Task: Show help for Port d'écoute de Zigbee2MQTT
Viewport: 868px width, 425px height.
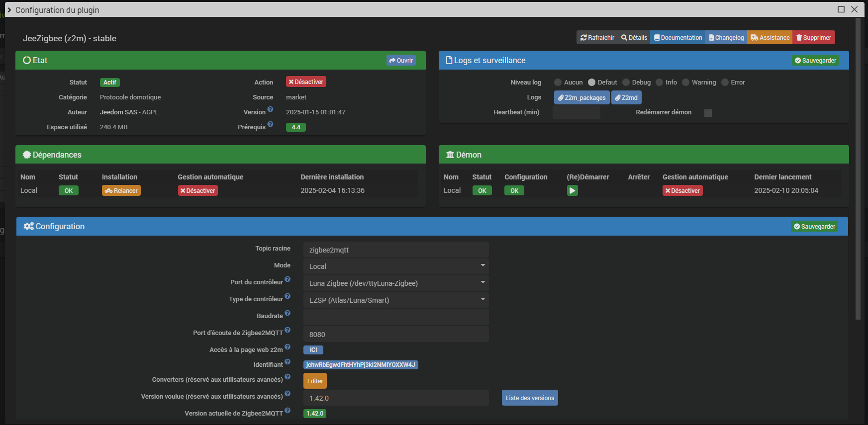Action: coord(288,330)
